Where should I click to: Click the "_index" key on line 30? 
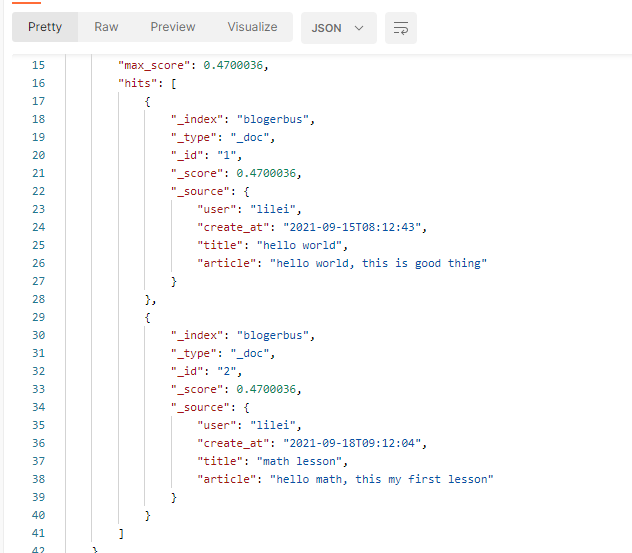[197, 335]
